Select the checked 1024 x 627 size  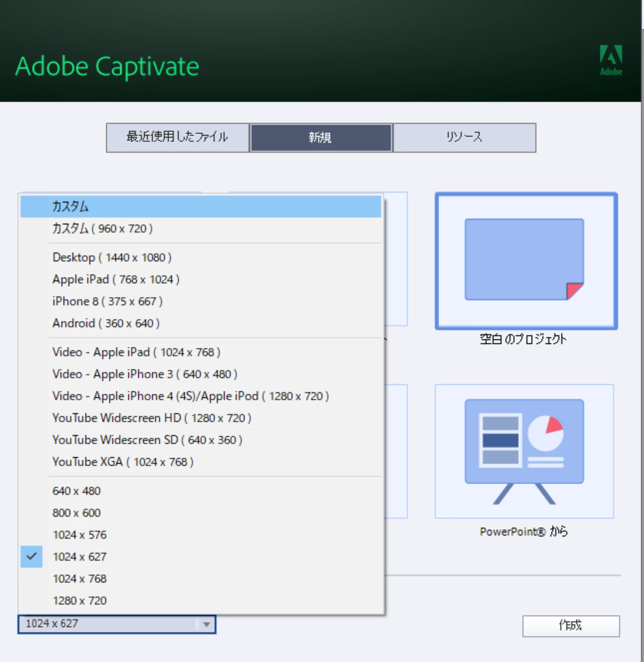point(201,557)
